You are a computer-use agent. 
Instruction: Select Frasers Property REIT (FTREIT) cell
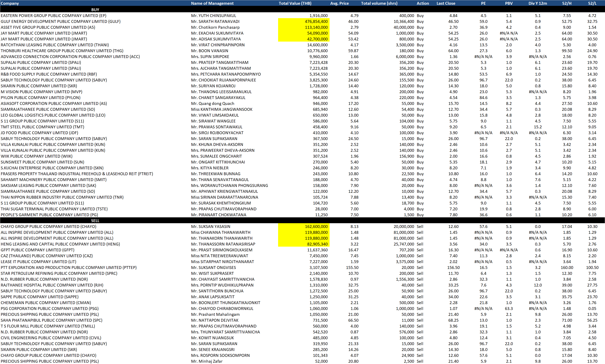point(77,174)
